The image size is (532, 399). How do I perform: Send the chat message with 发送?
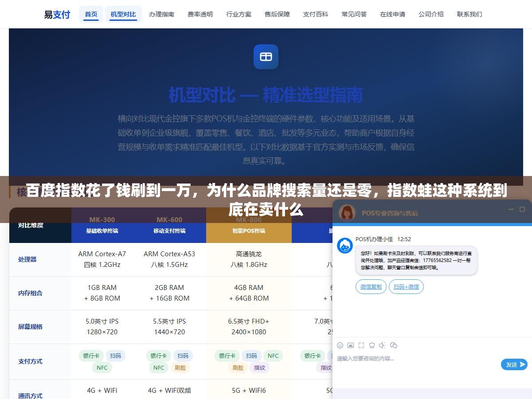click(514, 364)
